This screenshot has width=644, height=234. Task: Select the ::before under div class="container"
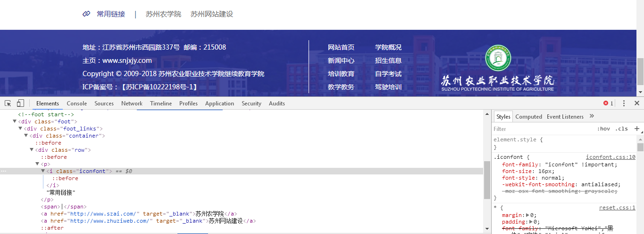pos(48,143)
